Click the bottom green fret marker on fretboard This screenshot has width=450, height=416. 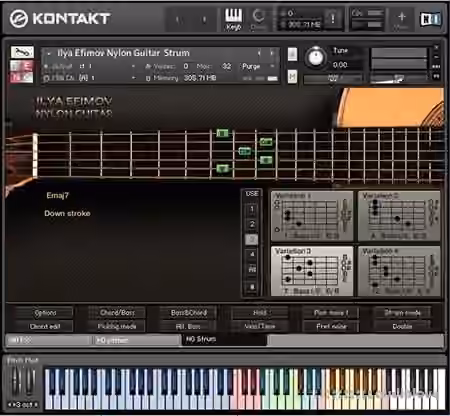222,168
